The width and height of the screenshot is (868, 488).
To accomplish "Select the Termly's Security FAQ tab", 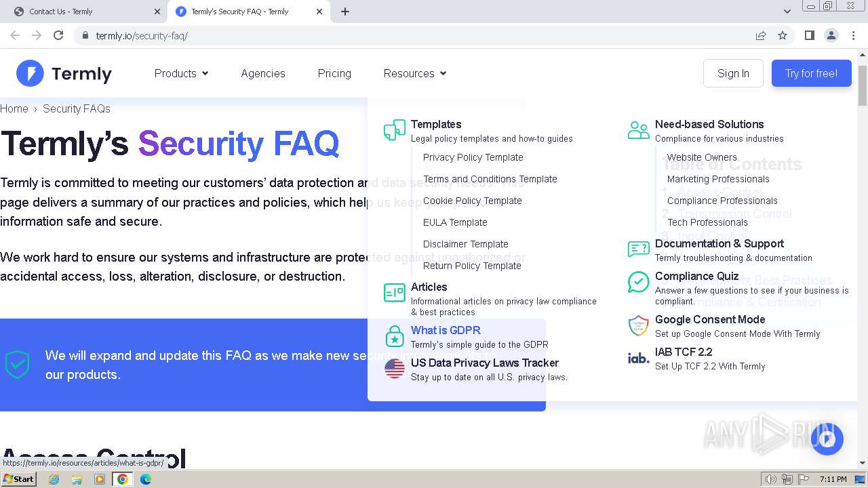I will coord(248,12).
